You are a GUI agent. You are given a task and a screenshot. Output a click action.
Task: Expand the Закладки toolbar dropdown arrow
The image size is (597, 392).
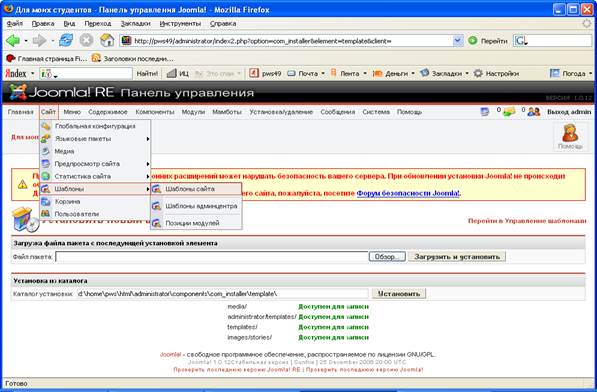(x=467, y=73)
